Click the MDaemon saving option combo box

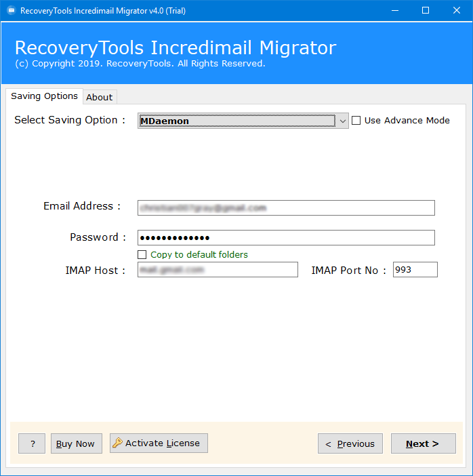tap(237, 121)
